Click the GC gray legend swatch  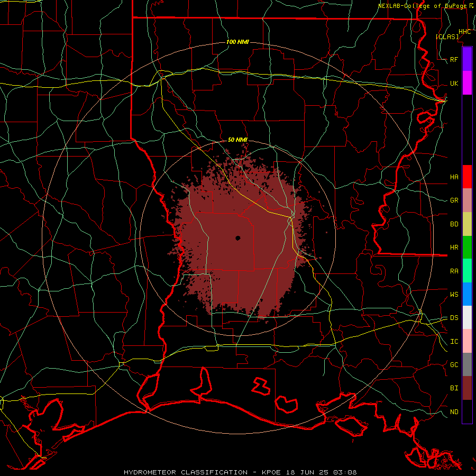point(467,364)
